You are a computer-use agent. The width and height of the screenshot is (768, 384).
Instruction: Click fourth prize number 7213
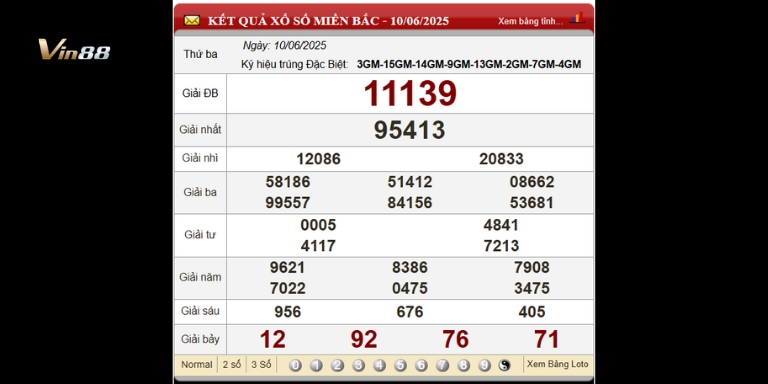(x=501, y=246)
